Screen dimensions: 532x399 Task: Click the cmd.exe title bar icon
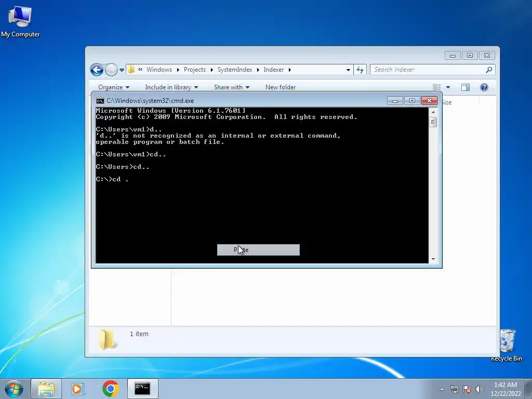coord(100,100)
